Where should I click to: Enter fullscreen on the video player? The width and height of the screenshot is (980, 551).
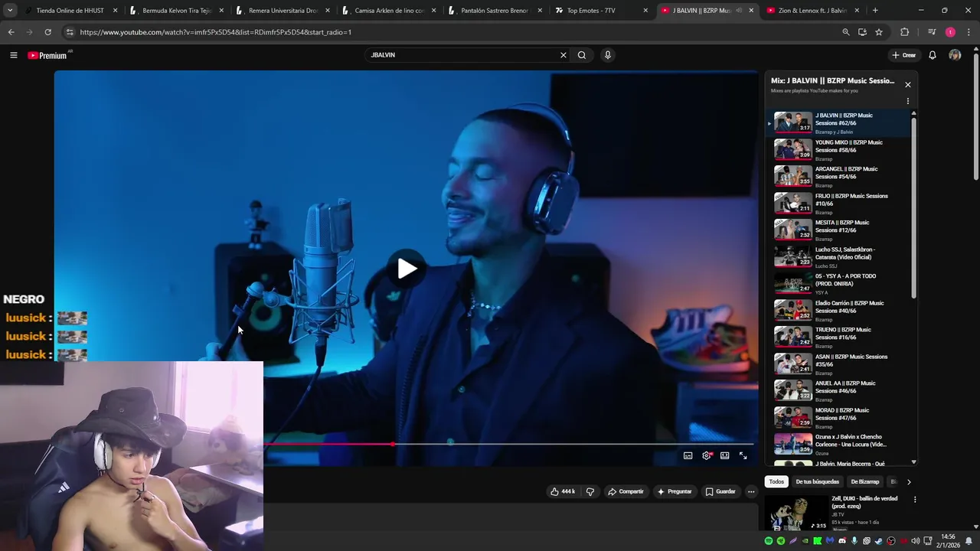[743, 455]
